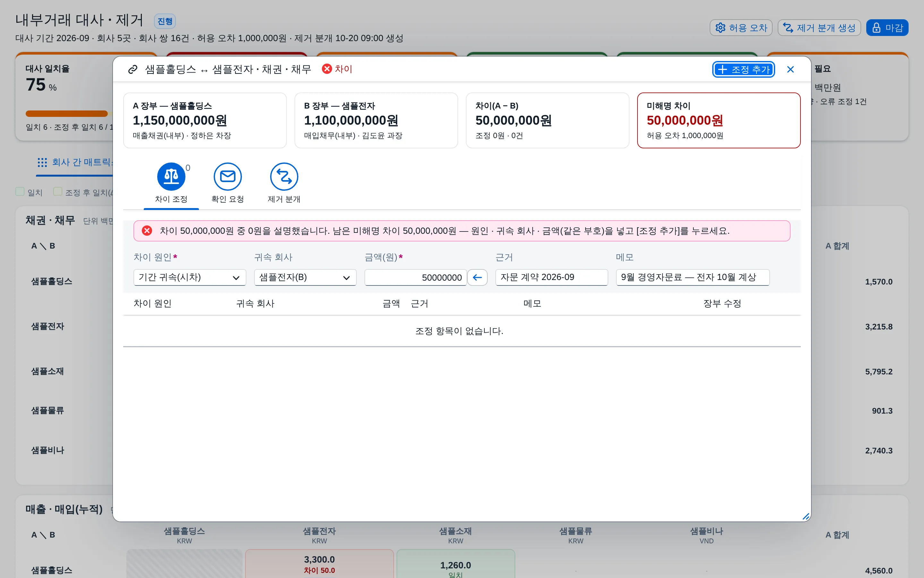Select the 제거 분개 arrows icon
The image size is (924, 578).
[284, 176]
